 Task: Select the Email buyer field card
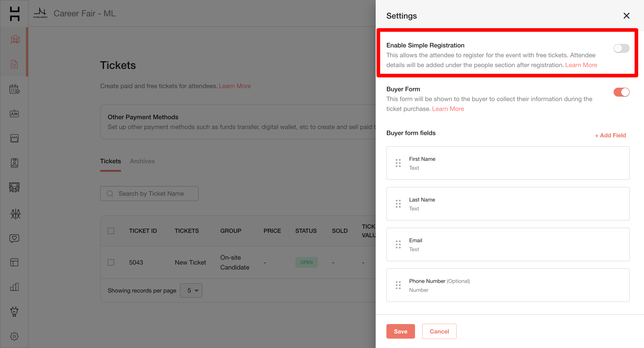click(508, 244)
